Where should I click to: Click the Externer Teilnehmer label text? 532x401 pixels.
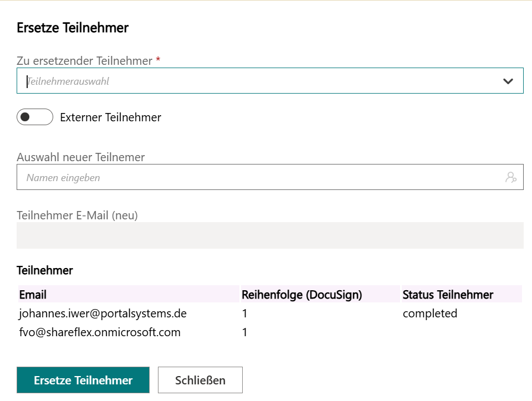pyautogui.click(x=110, y=117)
